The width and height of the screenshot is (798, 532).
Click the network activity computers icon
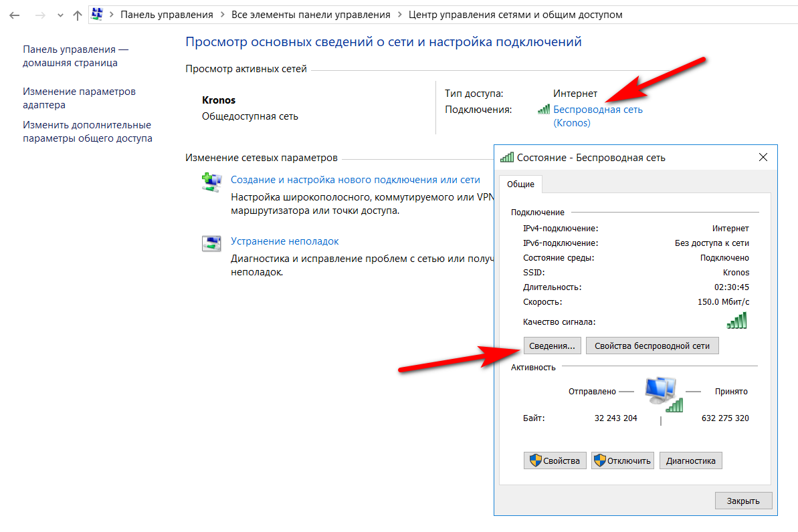pyautogui.click(x=664, y=394)
